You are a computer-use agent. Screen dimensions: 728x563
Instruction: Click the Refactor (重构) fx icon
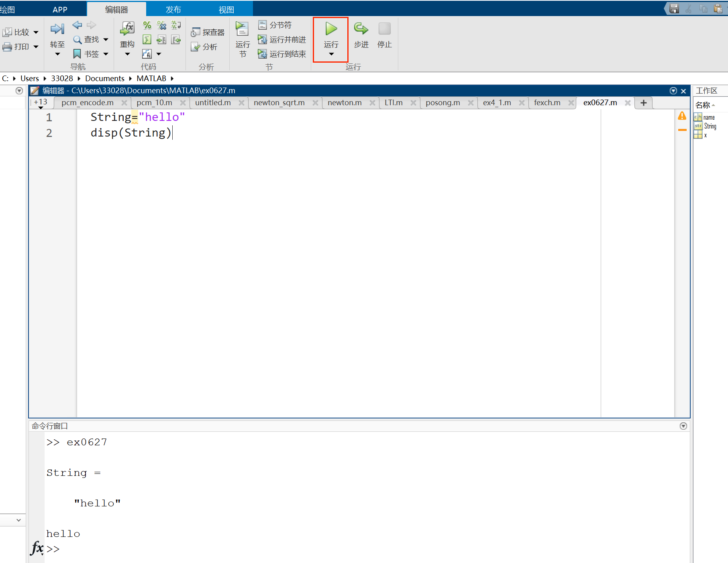127,29
